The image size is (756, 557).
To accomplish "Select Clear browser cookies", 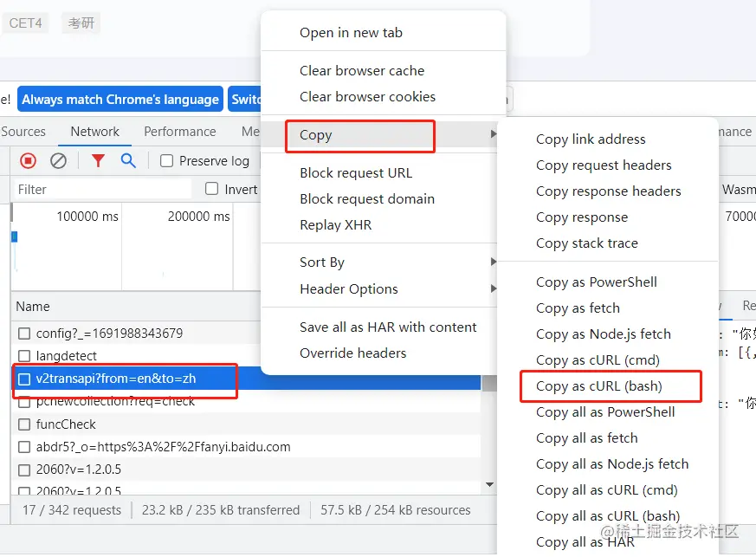I will point(367,96).
